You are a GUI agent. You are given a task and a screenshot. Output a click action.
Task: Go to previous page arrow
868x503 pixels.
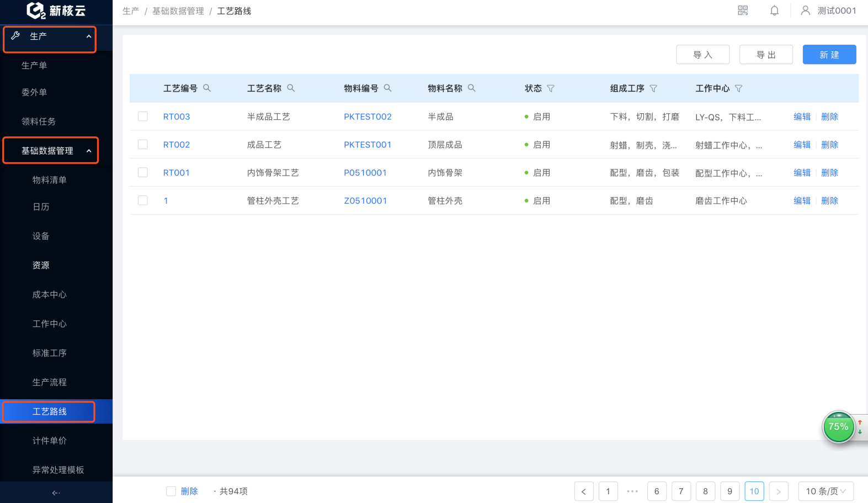tap(584, 491)
